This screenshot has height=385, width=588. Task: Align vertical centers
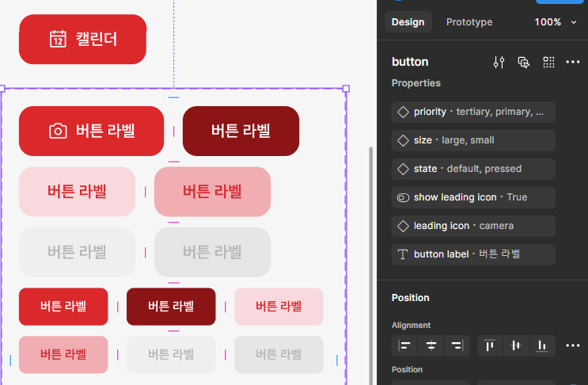coord(516,345)
